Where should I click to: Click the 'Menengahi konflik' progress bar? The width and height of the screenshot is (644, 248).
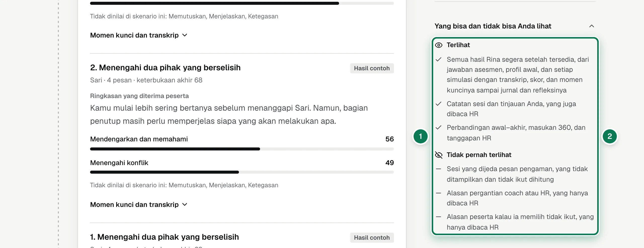click(x=242, y=172)
